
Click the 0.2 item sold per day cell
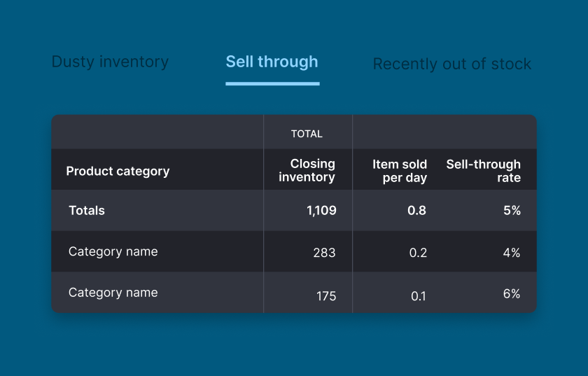[x=418, y=253]
